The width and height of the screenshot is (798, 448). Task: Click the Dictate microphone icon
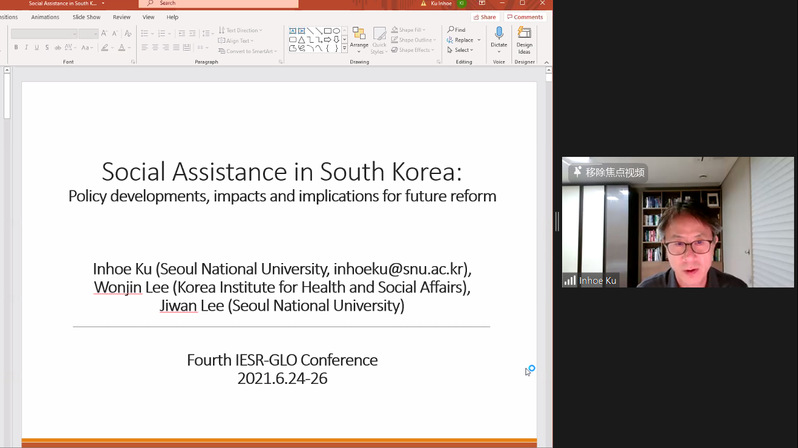(x=498, y=35)
